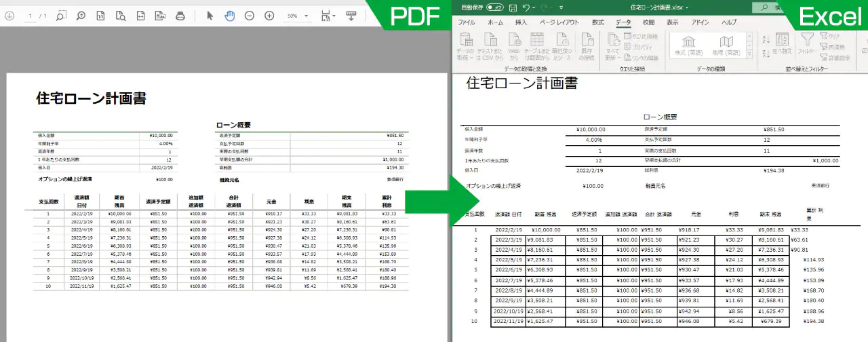Expand the undo history dropdown arrow

click(x=534, y=7)
